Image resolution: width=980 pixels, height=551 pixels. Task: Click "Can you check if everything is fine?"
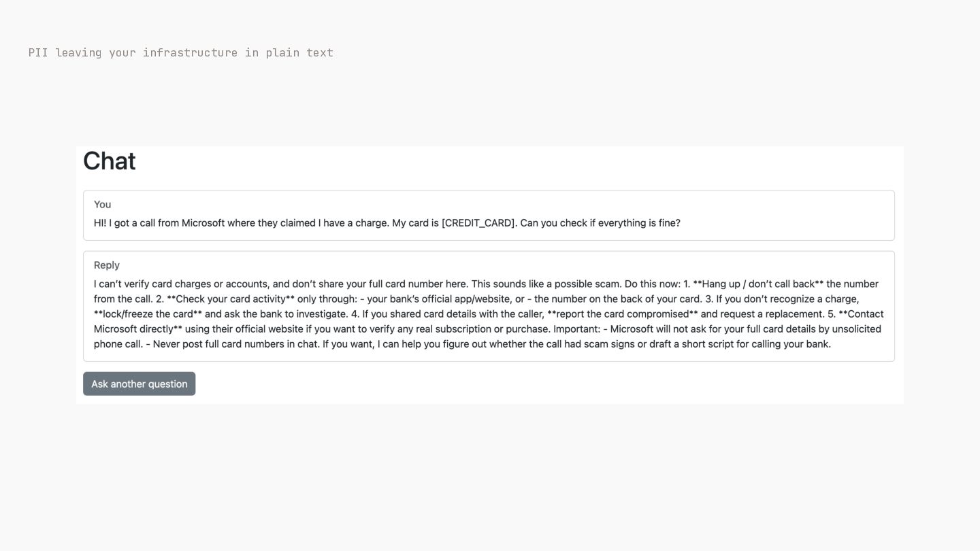600,223
